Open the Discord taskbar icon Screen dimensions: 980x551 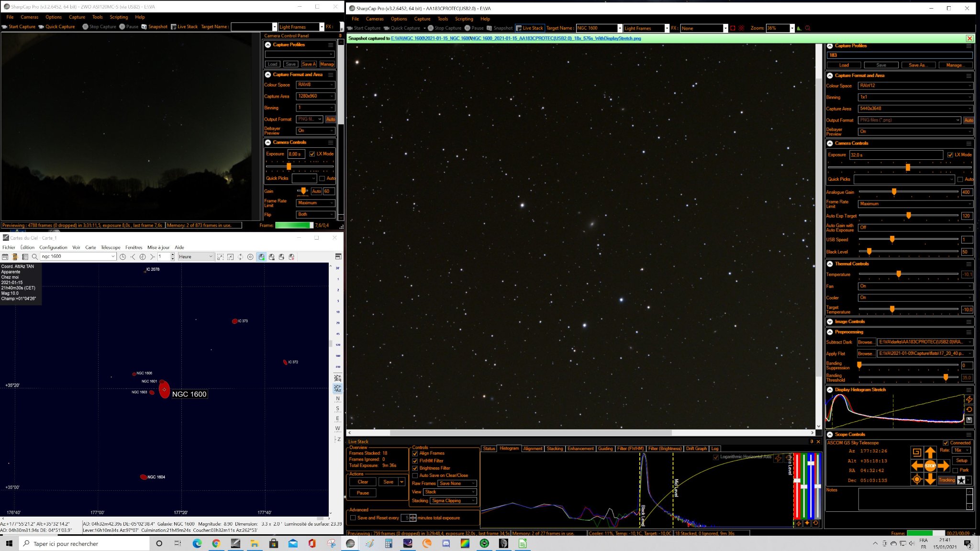click(446, 543)
